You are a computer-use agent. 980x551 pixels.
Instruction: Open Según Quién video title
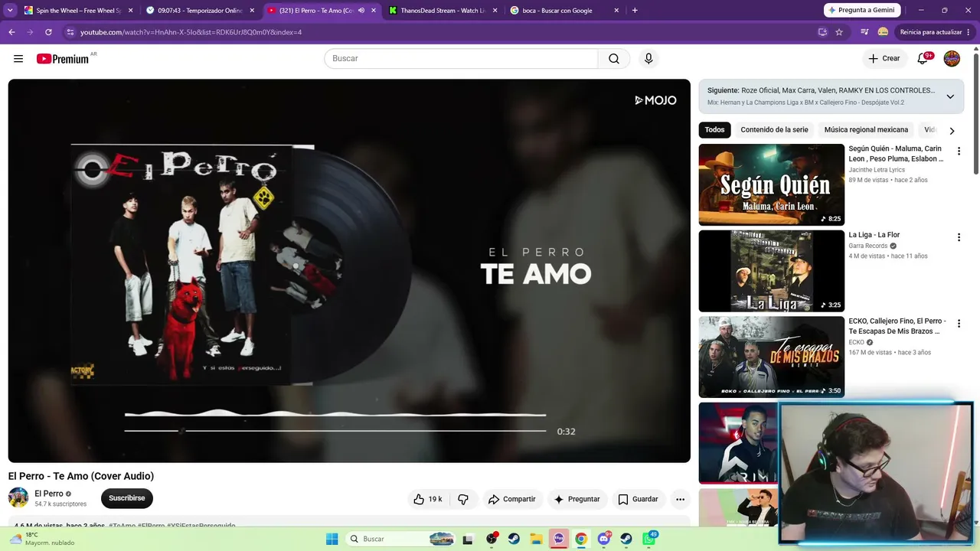(896, 154)
